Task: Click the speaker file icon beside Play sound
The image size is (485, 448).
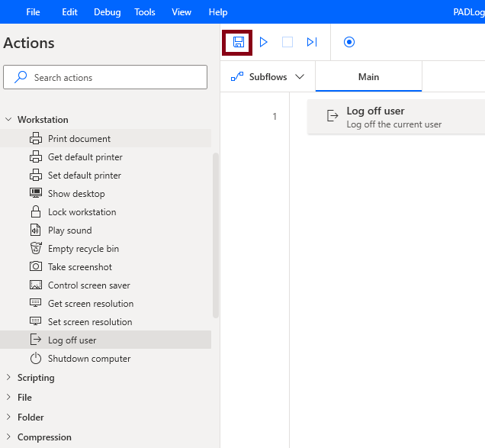Action: 36,230
